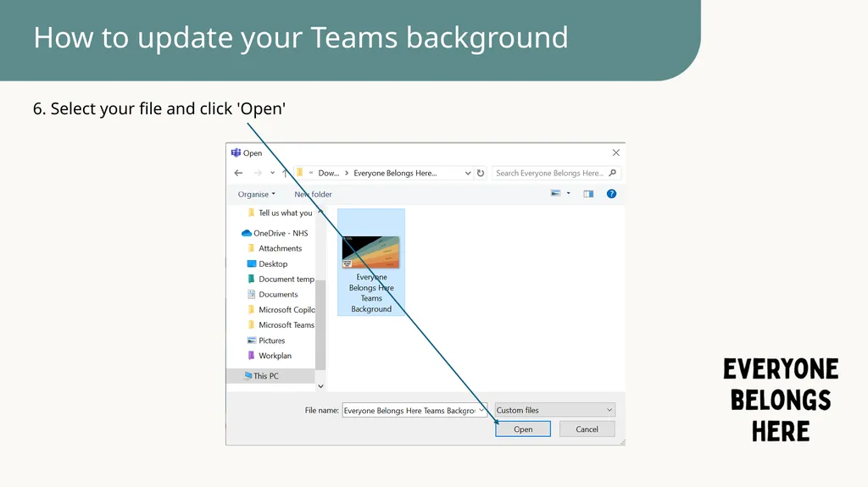Click the Workplan purple folder icon
Viewport: 868px width, 487px height.
[x=251, y=355]
